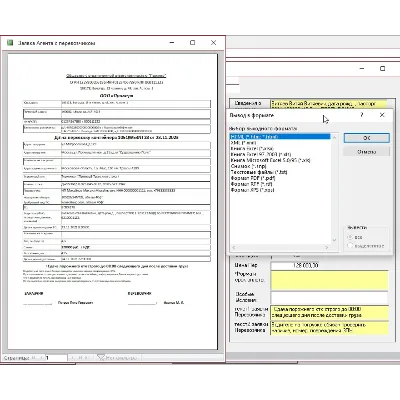Close the report preview window

pyautogui.click(x=213, y=43)
